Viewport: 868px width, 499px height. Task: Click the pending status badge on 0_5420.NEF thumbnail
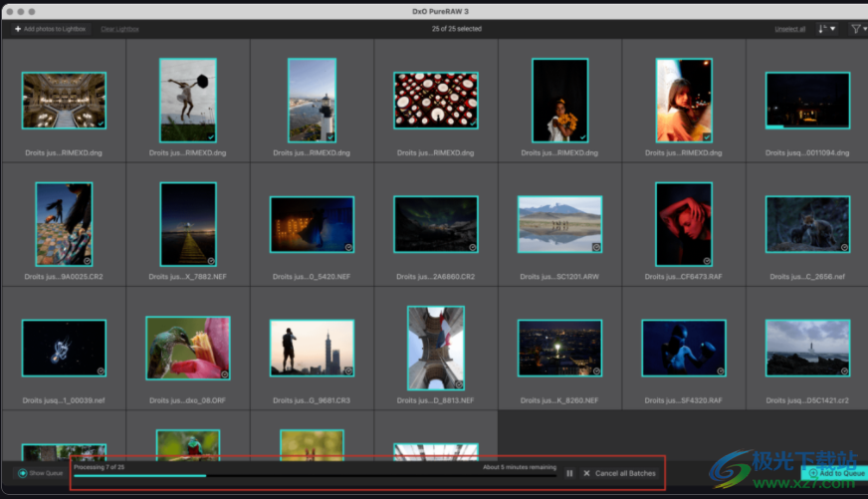pyautogui.click(x=348, y=248)
